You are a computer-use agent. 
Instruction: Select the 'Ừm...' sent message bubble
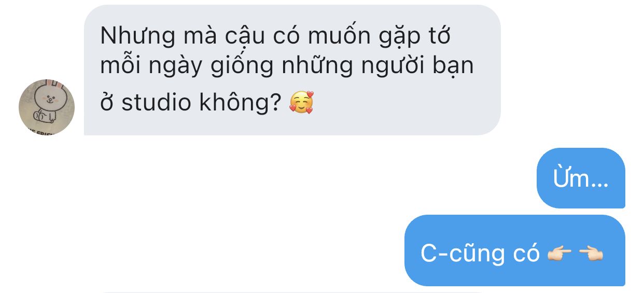(581, 178)
